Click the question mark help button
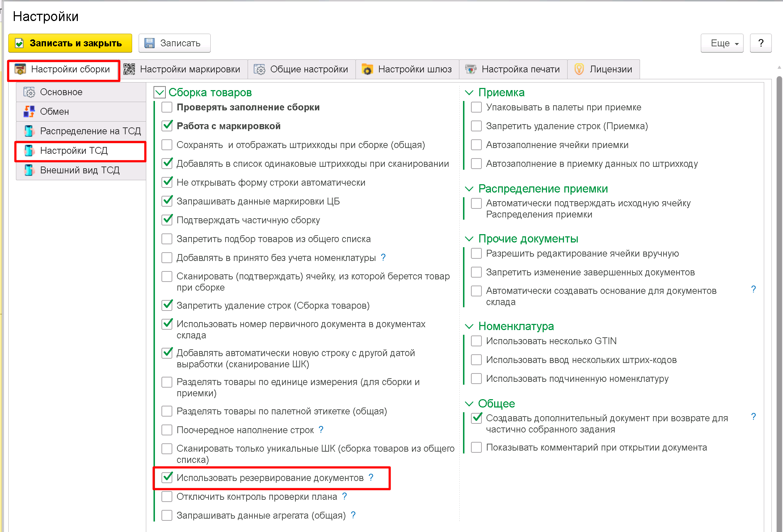This screenshot has width=783, height=532. (x=761, y=43)
